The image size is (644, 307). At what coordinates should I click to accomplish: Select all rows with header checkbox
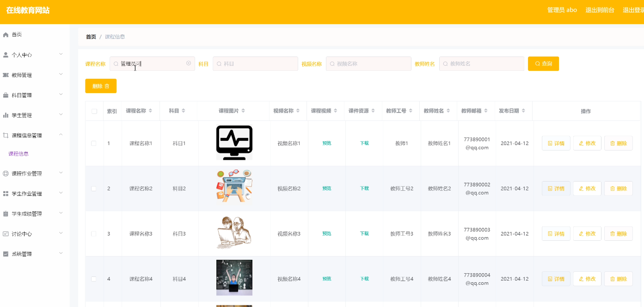pyautogui.click(x=94, y=111)
